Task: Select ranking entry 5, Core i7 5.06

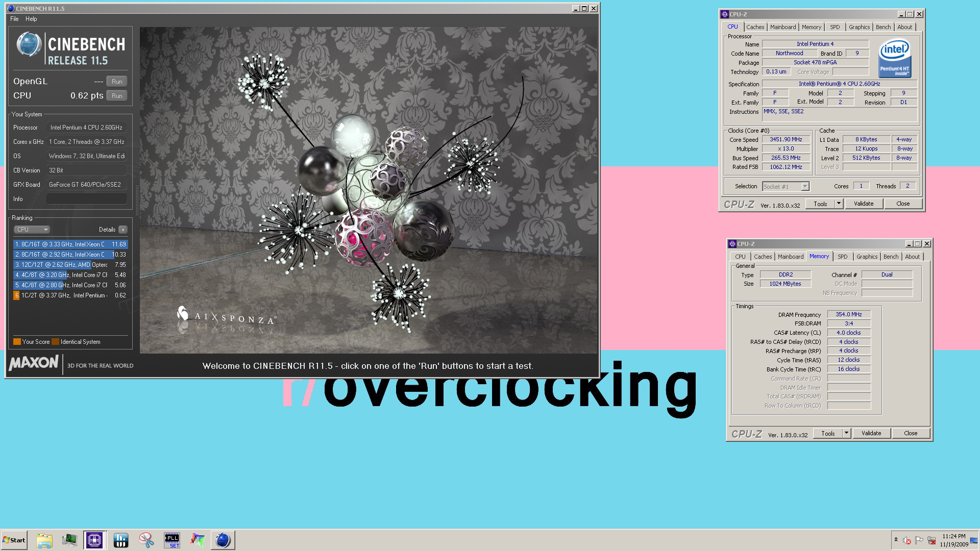Action: pos(70,285)
